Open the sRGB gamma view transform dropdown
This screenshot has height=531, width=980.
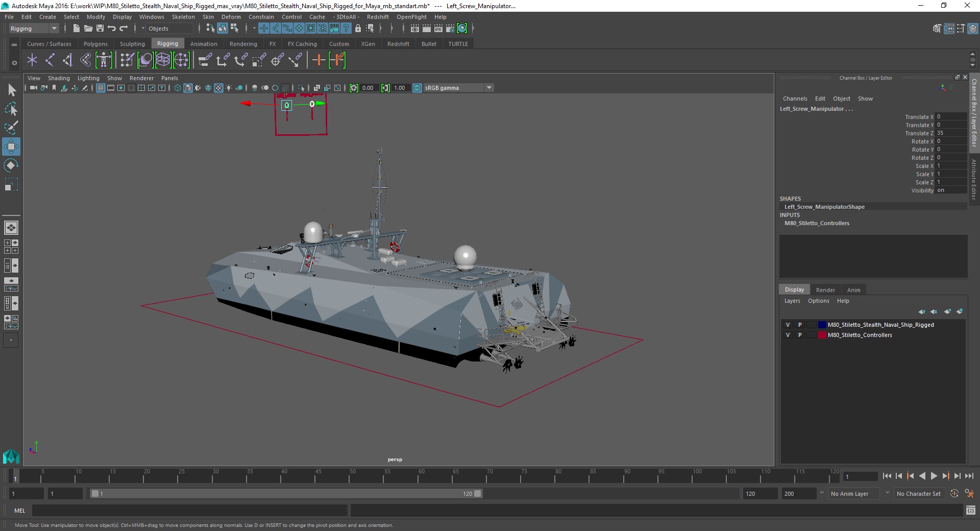point(458,88)
